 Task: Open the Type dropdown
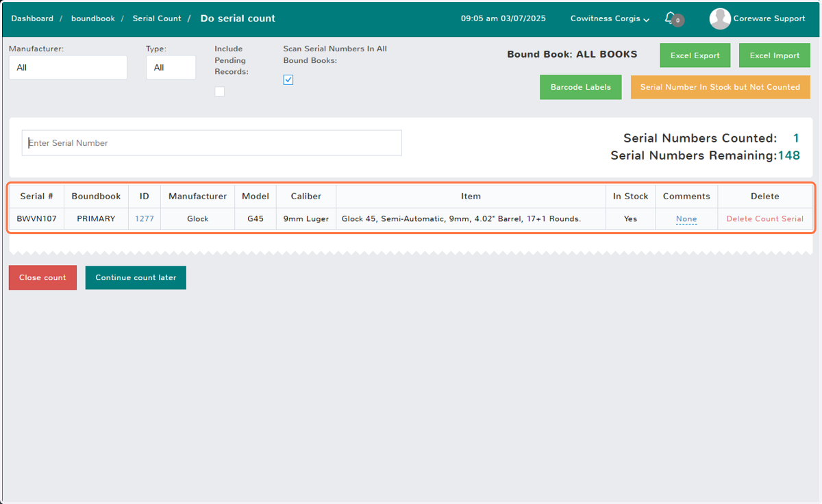[x=171, y=68]
